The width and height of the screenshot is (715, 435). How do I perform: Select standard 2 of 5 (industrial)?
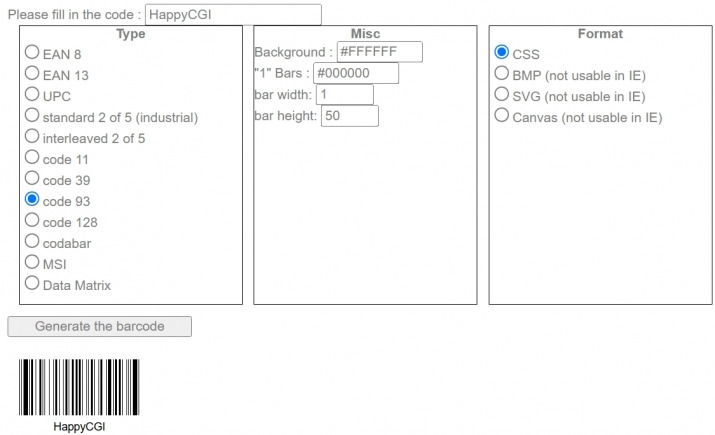click(x=32, y=115)
